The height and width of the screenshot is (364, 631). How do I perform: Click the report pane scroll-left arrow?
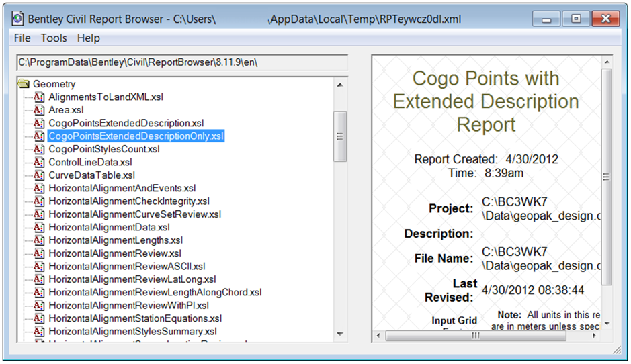378,335
